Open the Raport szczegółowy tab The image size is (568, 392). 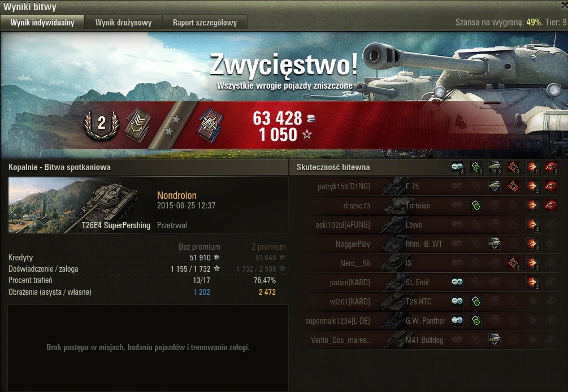(x=205, y=23)
